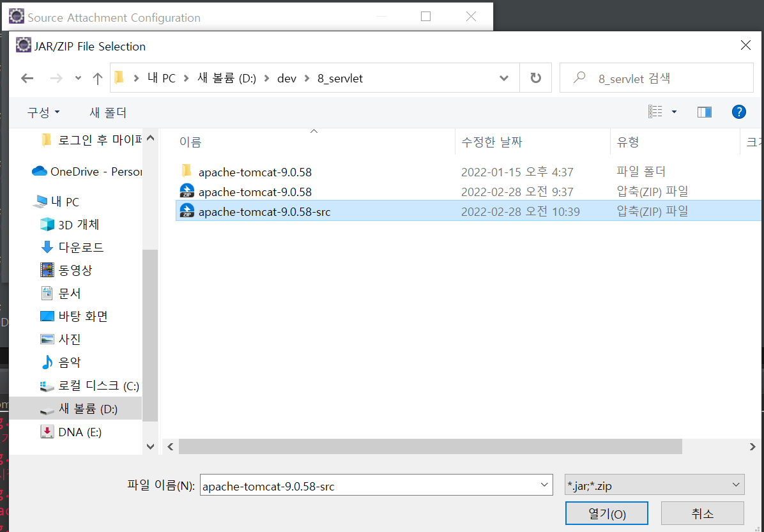Image resolution: width=764 pixels, height=532 pixels.
Task: Open 'DNA (E:)' drive in the sidebar
Action: 71,432
